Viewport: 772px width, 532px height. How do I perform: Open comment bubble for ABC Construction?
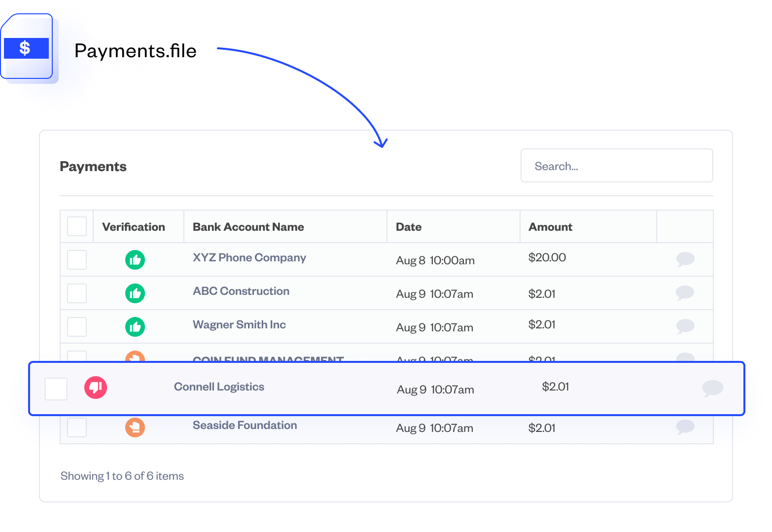click(x=685, y=292)
